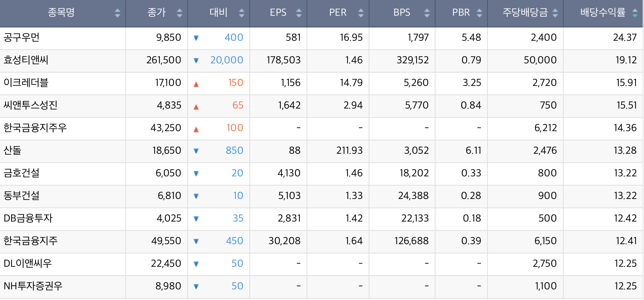Image resolution: width=644 pixels, height=300 pixels.
Task: Sort by 대비 column sort arrows
Action: pos(242,13)
